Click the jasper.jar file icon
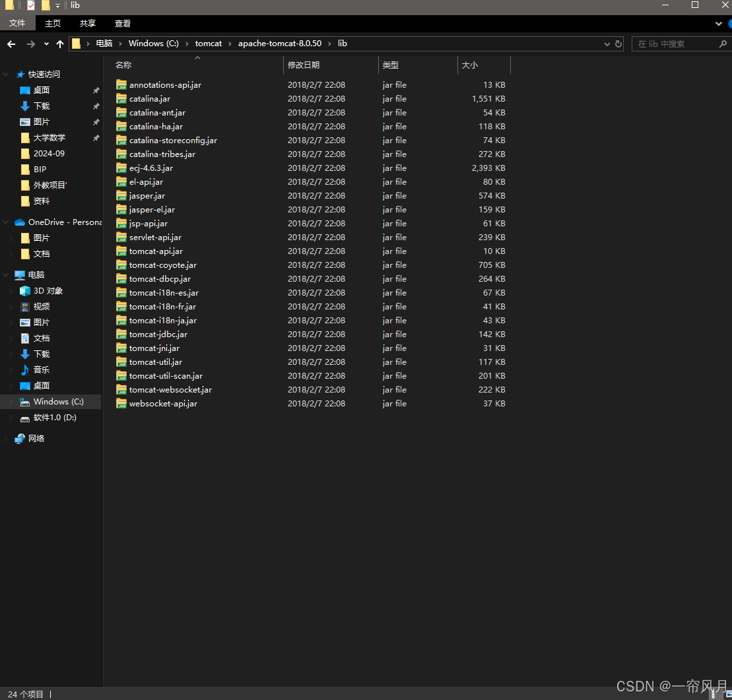This screenshot has width=732, height=700. point(121,196)
